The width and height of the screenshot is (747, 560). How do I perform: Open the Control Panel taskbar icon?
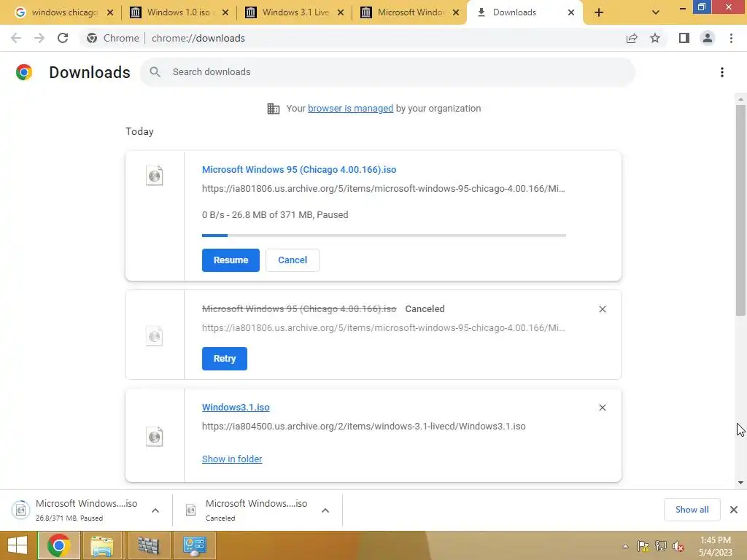(194, 545)
